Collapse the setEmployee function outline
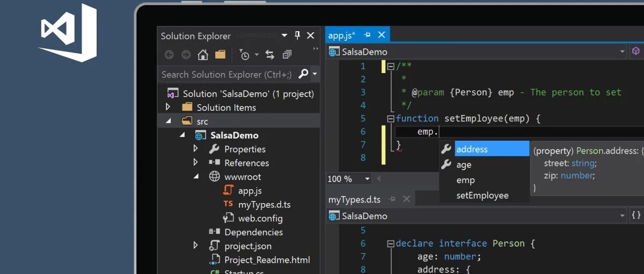This screenshot has width=644, height=274. [391, 119]
